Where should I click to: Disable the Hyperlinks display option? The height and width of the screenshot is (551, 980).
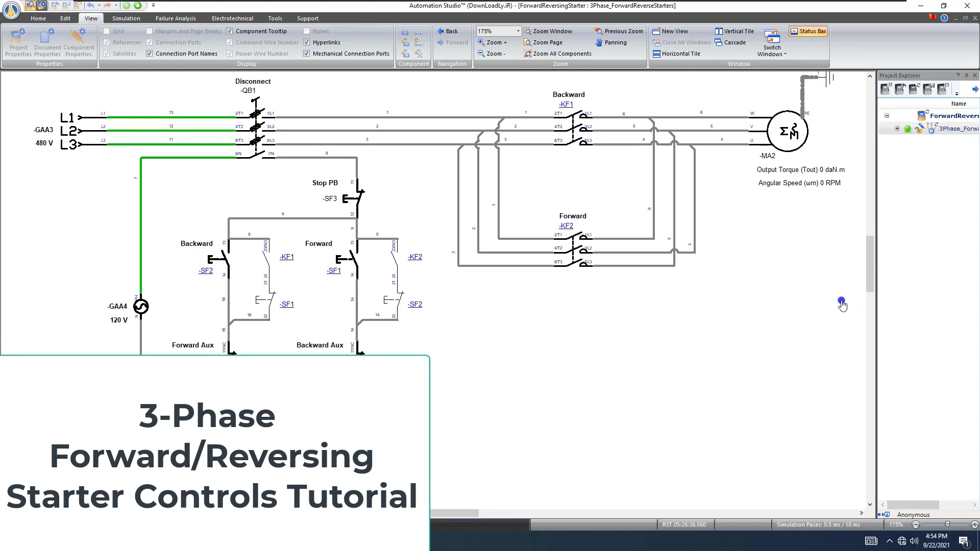[306, 42]
